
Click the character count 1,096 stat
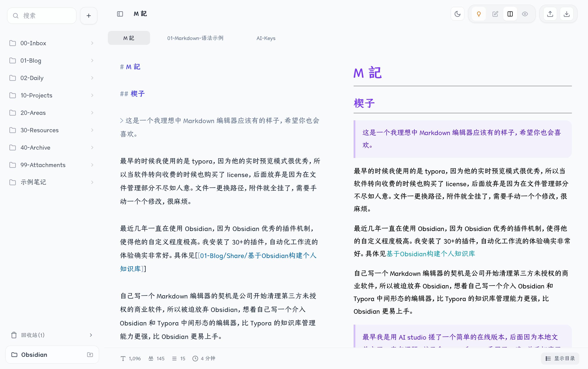pyautogui.click(x=131, y=359)
